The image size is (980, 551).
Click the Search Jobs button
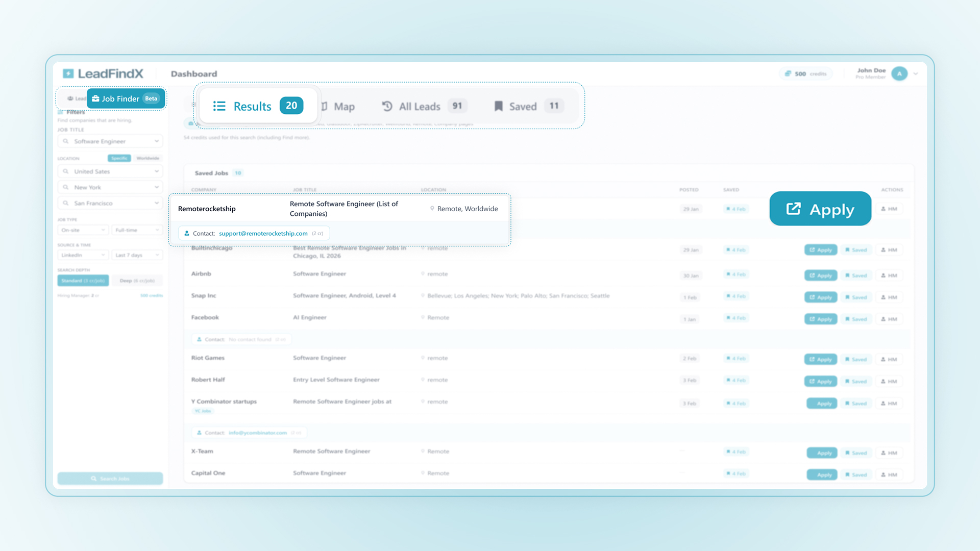110,479
